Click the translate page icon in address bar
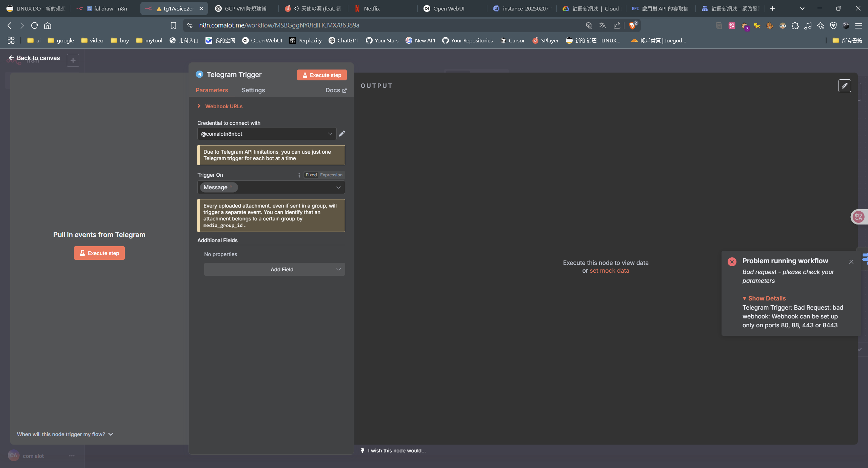The width and height of the screenshot is (868, 468). tap(603, 25)
